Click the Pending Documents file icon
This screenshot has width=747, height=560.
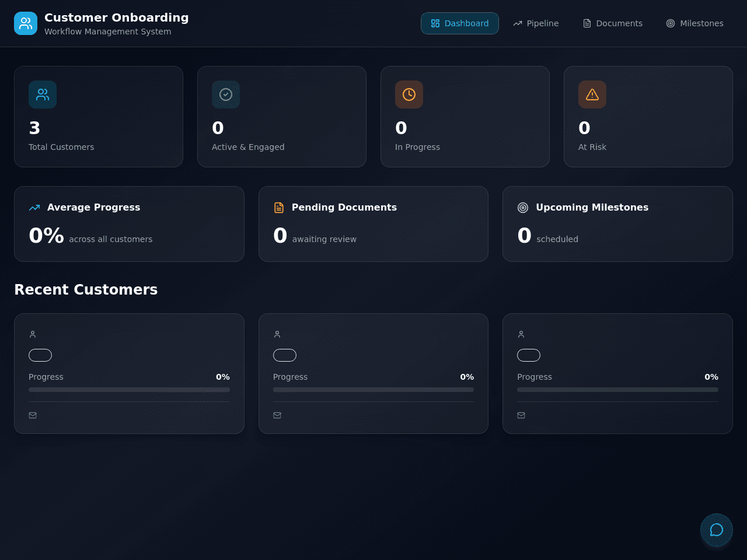pos(279,208)
